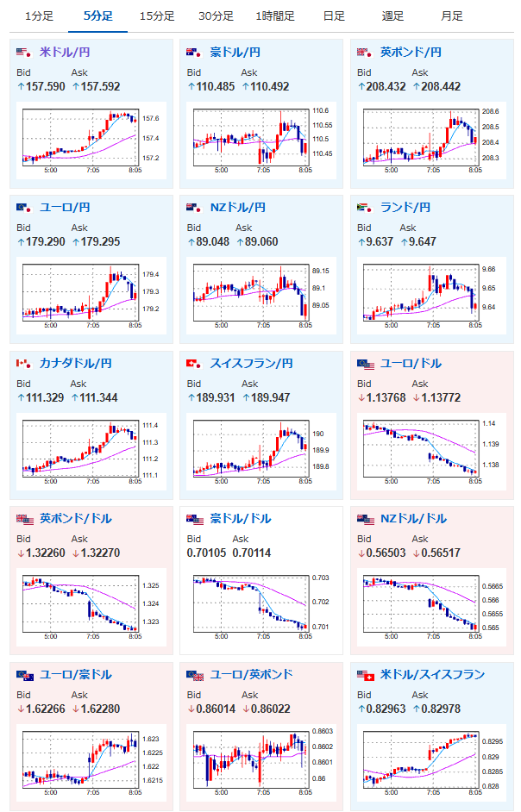Viewport: 521px width, 812px height.
Task: Click the ユーロ/豪ドル pair title
Action: pos(76,674)
